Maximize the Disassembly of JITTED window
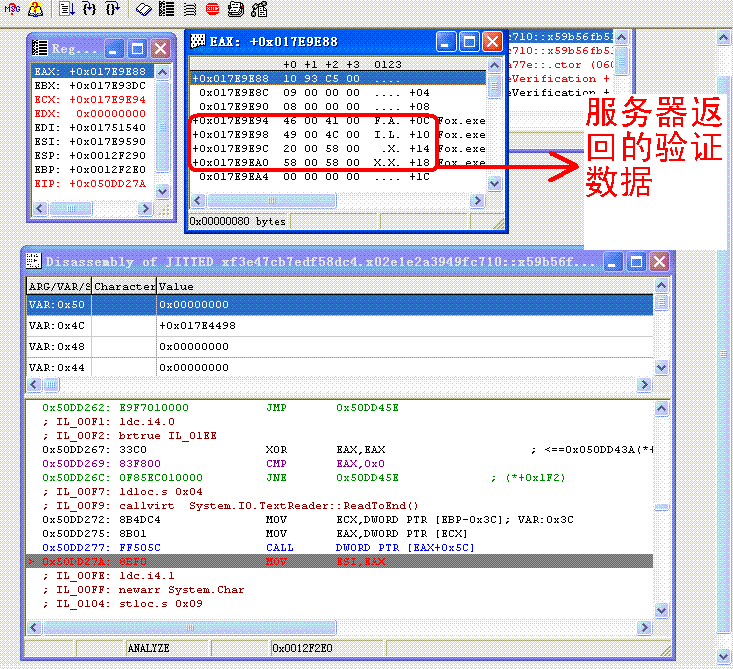 (x=635, y=262)
